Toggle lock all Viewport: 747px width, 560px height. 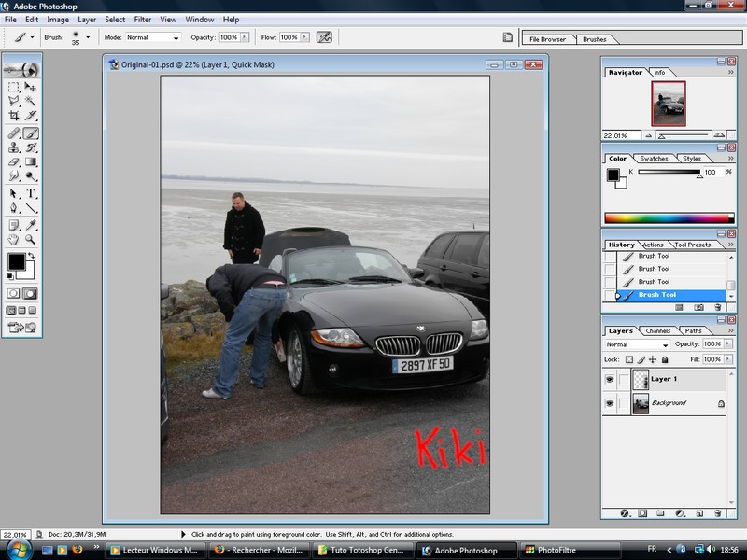click(665, 359)
